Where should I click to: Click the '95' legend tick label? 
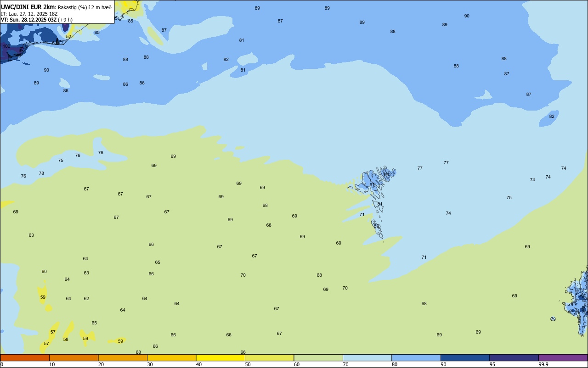492,364
